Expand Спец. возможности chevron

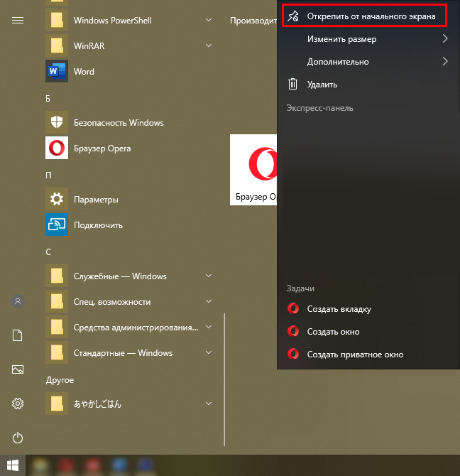209,301
